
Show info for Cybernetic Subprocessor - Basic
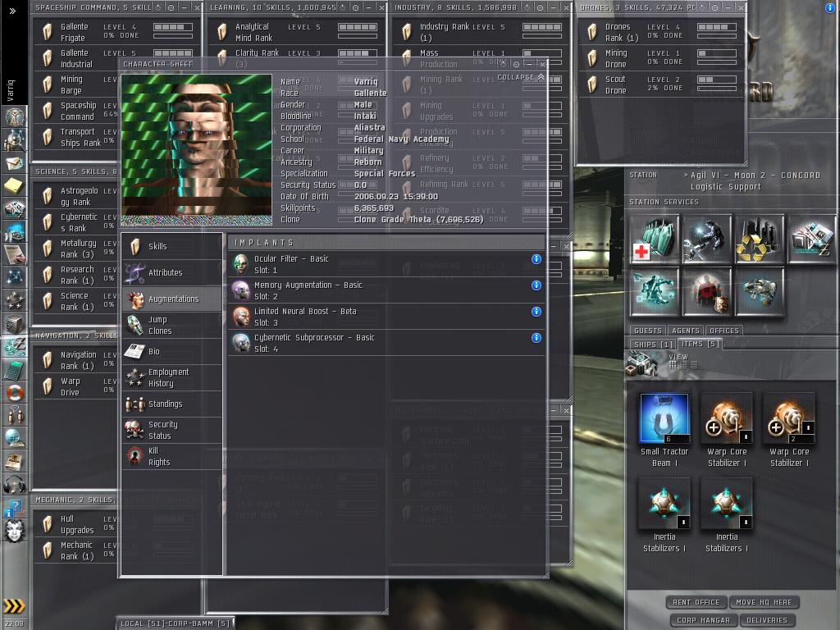point(536,338)
